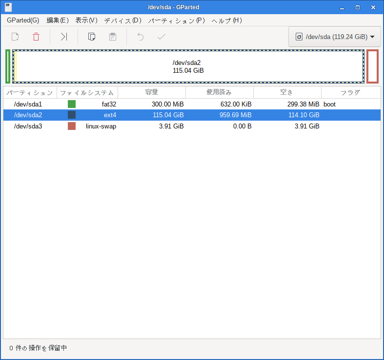
Task: Open the GParted(G) menu
Action: (23, 20)
